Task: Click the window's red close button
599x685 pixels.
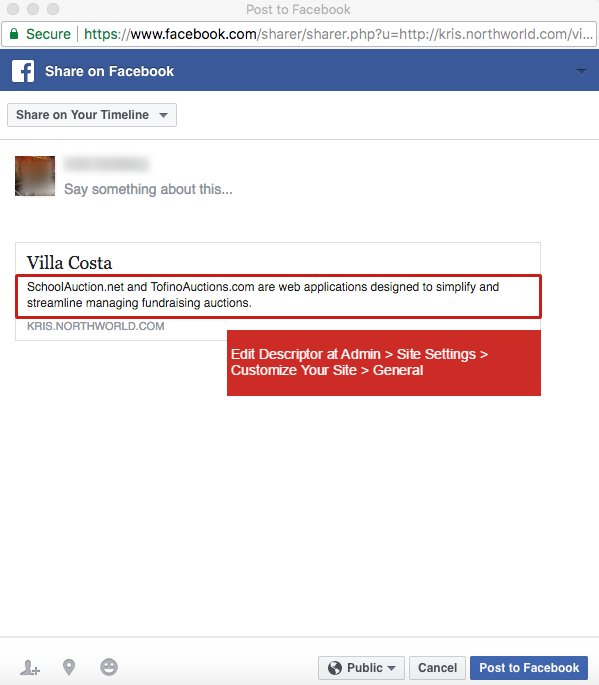Action: coord(13,9)
